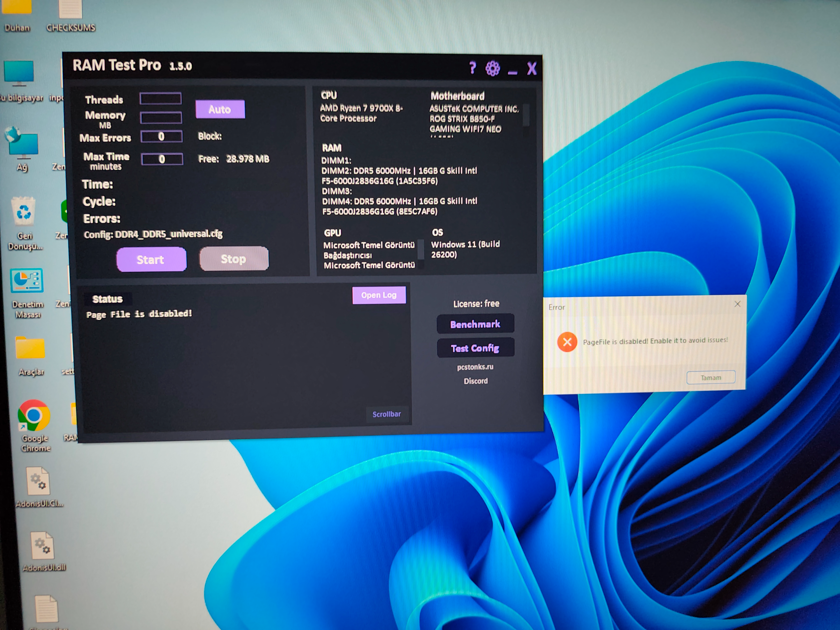The height and width of the screenshot is (630, 840).
Task: Click the DIMM4 DDR5 6000MHz RAM entry
Action: point(400,206)
